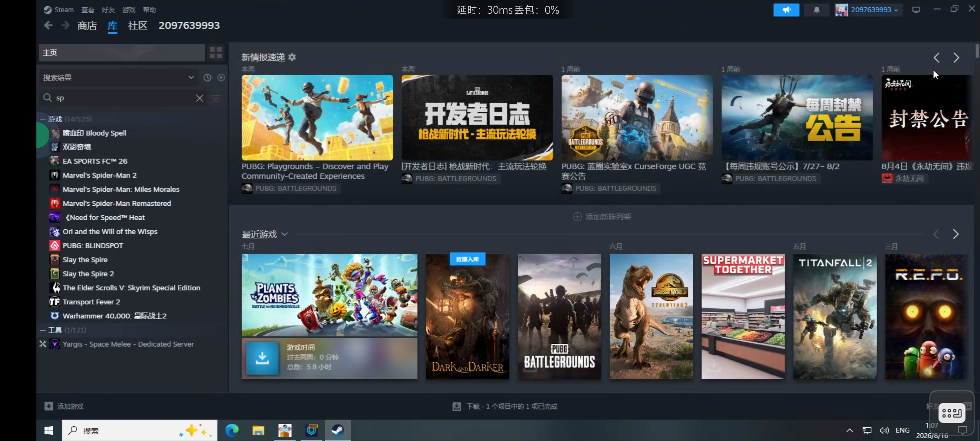Enter Big Picture mode via monitor icon
This screenshot has height=441, width=980.
pos(916,10)
